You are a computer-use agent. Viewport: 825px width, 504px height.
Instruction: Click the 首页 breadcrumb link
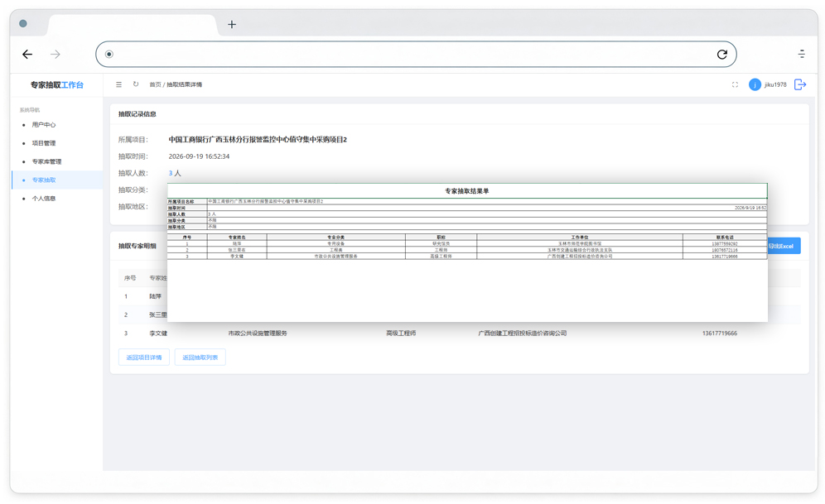click(155, 84)
